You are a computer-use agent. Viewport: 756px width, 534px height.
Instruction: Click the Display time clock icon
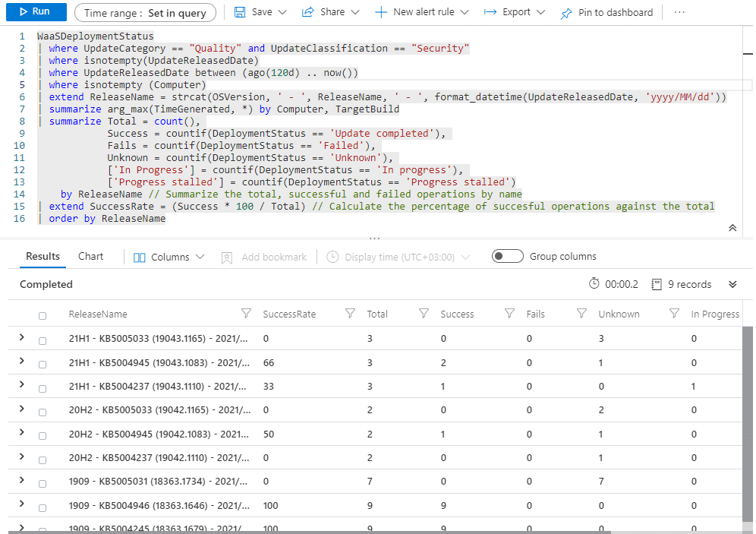coord(332,257)
